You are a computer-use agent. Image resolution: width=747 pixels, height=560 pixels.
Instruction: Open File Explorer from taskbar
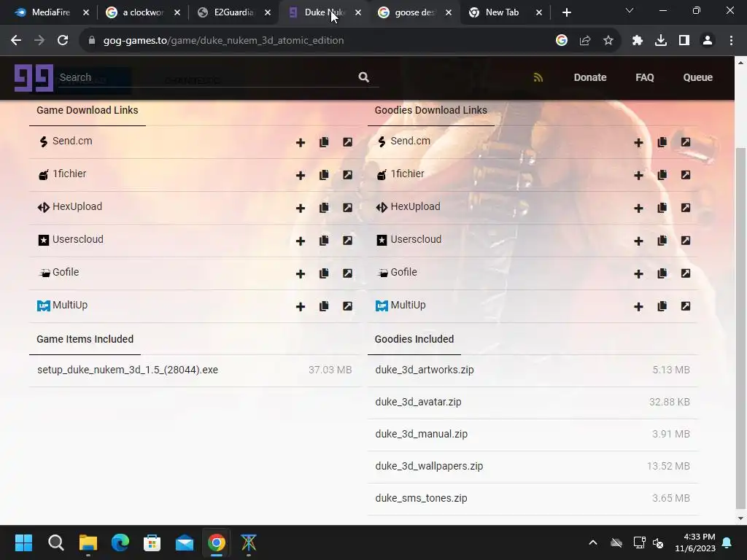click(x=88, y=542)
